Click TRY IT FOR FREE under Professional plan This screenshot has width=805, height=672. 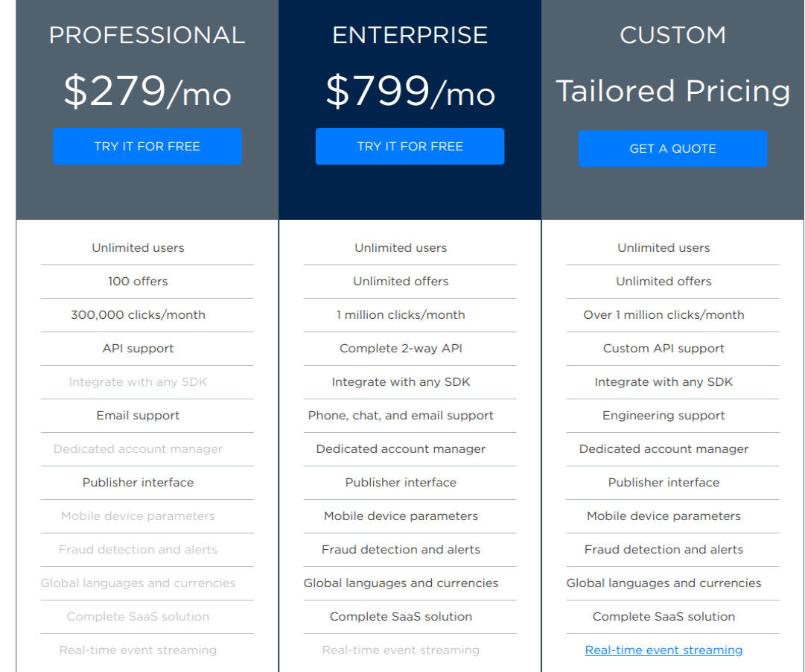pyautogui.click(x=147, y=146)
